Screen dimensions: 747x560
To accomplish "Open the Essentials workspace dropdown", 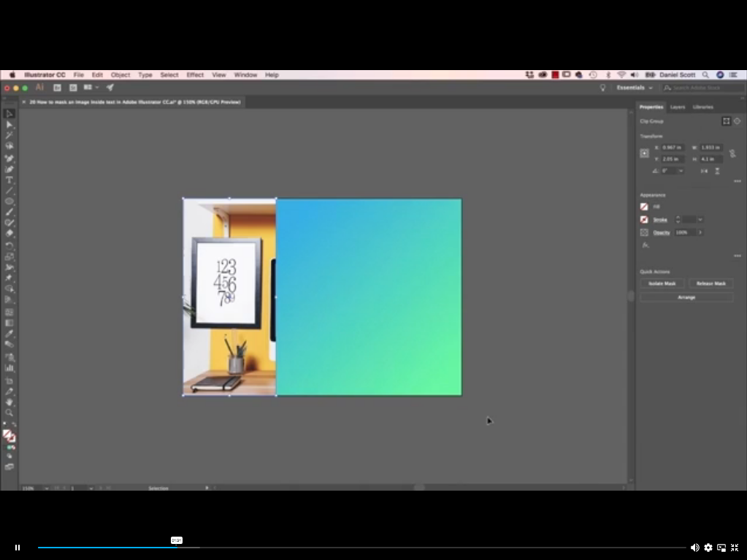I will pyautogui.click(x=634, y=87).
